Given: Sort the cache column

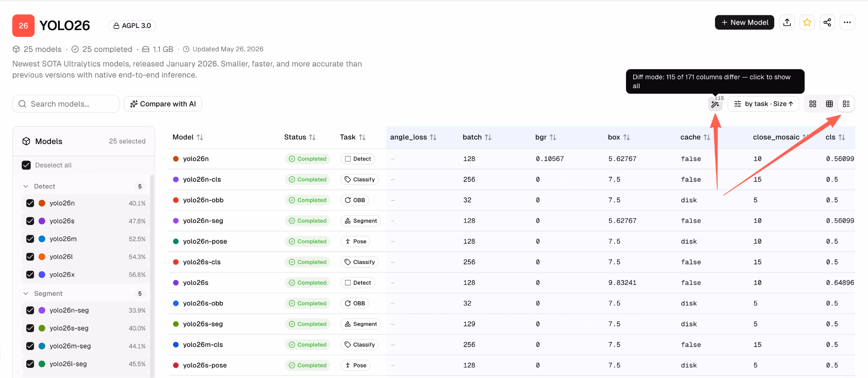Looking at the screenshot, I should 707,137.
